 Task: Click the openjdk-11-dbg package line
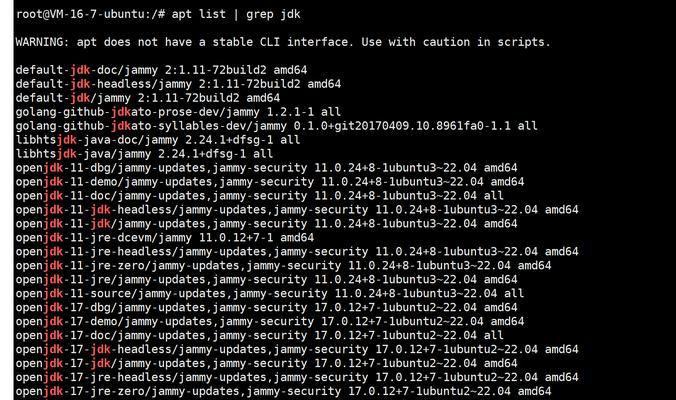pos(266,168)
